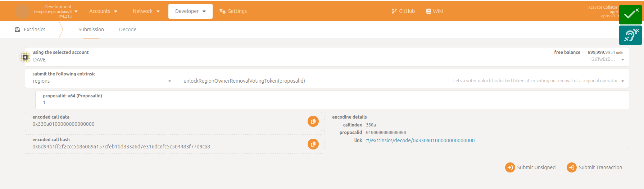The height and width of the screenshot is (189, 644).
Task: Select the callindex value 330a
Action: coord(371,125)
